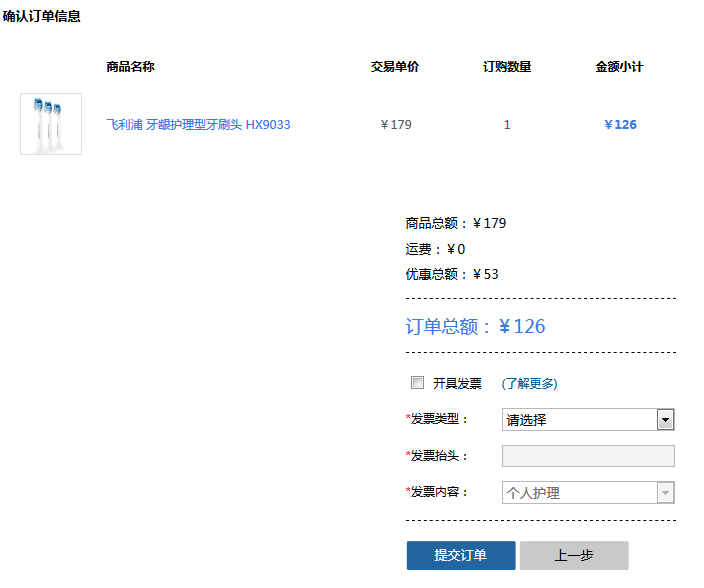Select the 商品总额：¥179 line

click(x=456, y=223)
